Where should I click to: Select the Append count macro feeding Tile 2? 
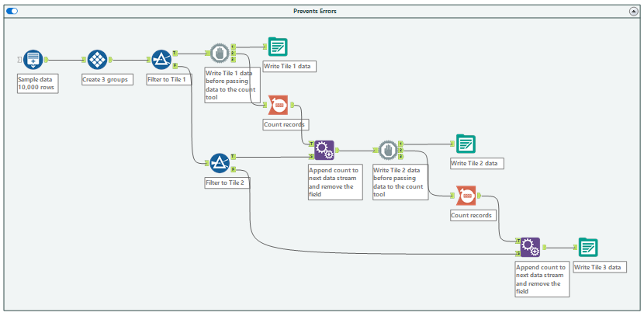click(x=324, y=150)
